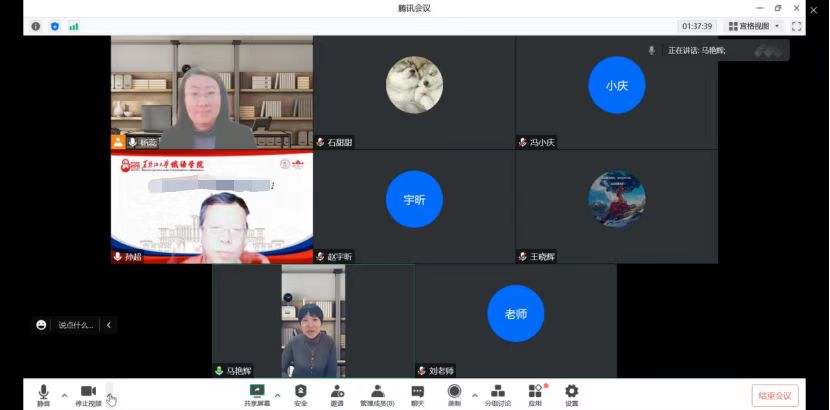830x410 pixels.
Task: Open meeting Settings (设置) gear
Action: (x=571, y=394)
